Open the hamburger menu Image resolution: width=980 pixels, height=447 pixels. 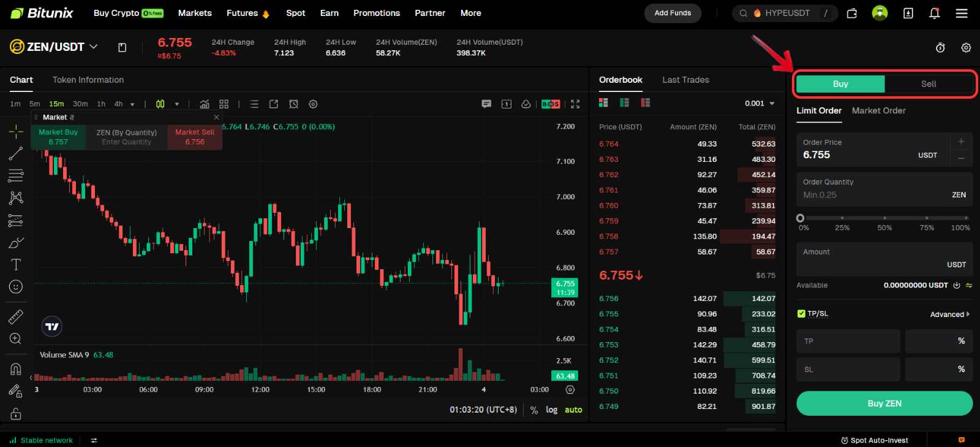(962, 13)
